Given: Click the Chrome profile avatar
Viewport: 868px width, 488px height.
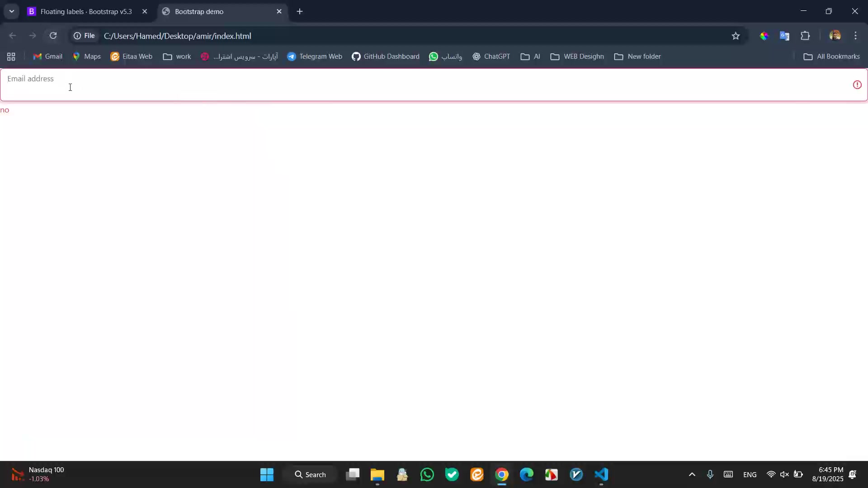Looking at the screenshot, I should click(835, 36).
